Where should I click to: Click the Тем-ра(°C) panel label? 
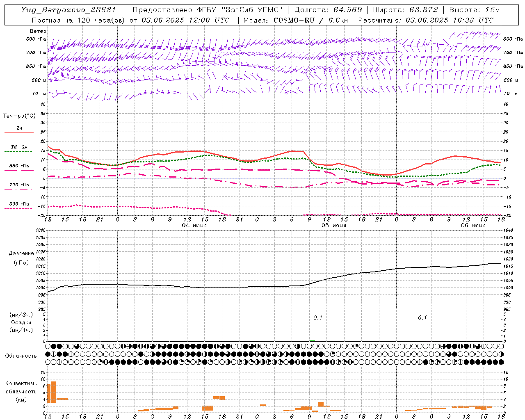coord(19,116)
